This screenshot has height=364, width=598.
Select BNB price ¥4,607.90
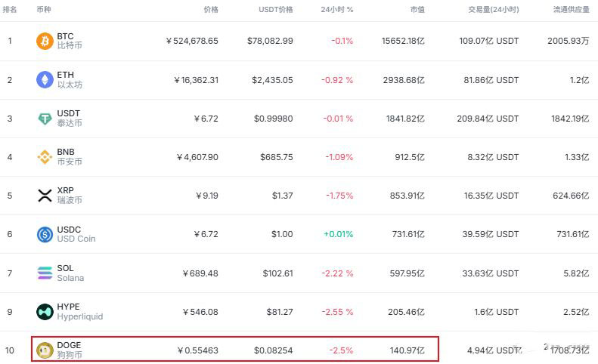pos(197,157)
